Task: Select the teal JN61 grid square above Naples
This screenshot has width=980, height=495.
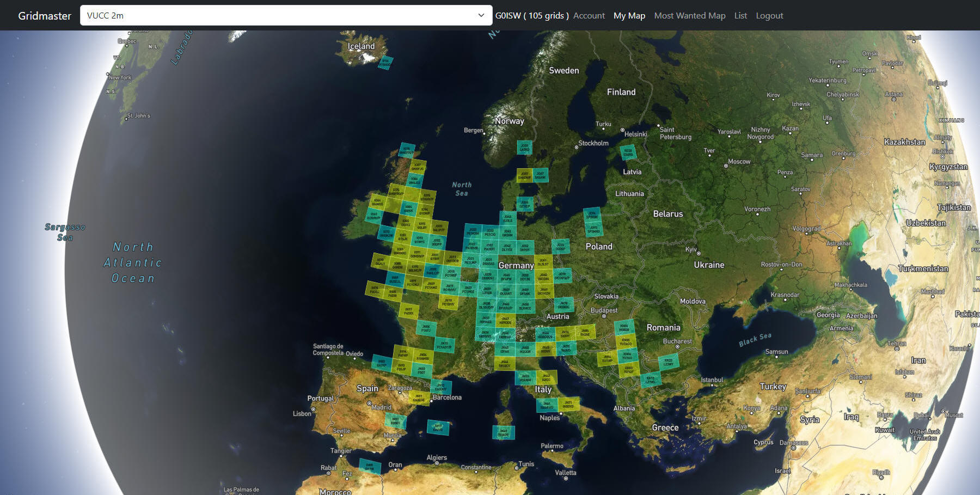Action: [x=547, y=405]
